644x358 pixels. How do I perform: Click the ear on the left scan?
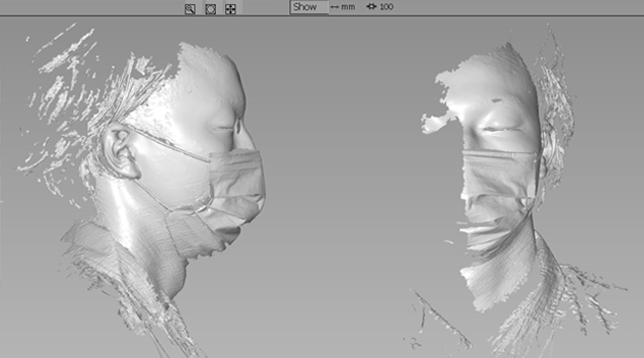click(x=119, y=153)
